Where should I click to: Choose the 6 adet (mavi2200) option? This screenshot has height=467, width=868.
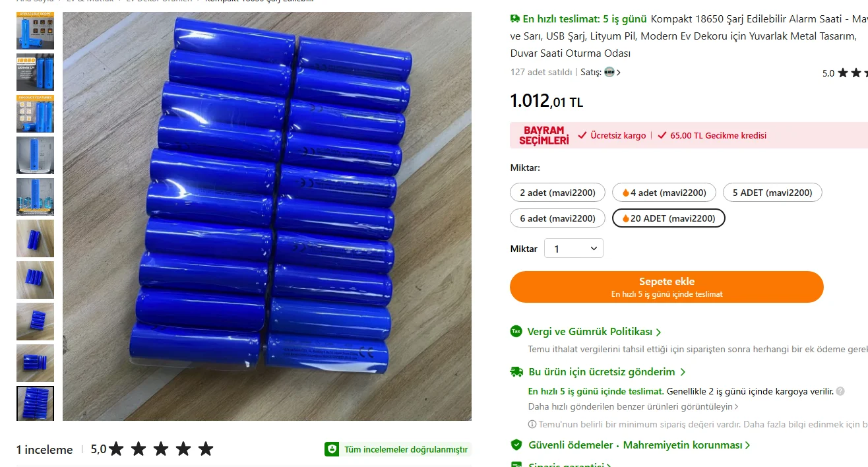pyautogui.click(x=557, y=218)
